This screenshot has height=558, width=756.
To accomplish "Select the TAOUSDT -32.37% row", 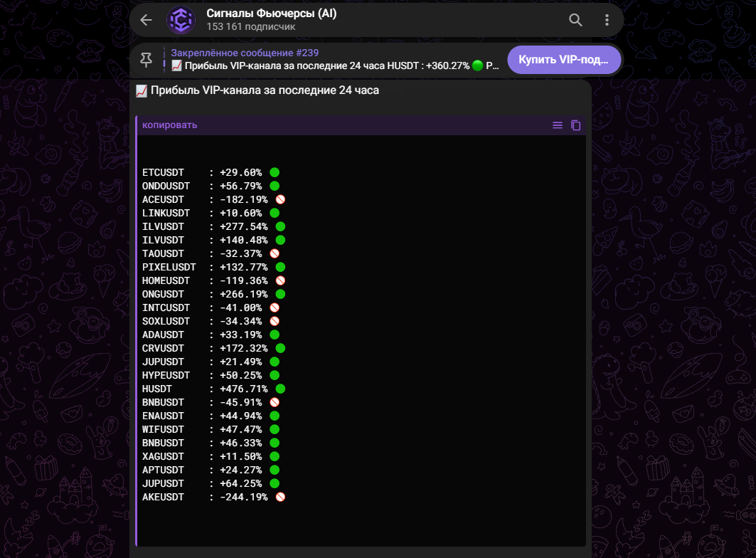I will 211,253.
